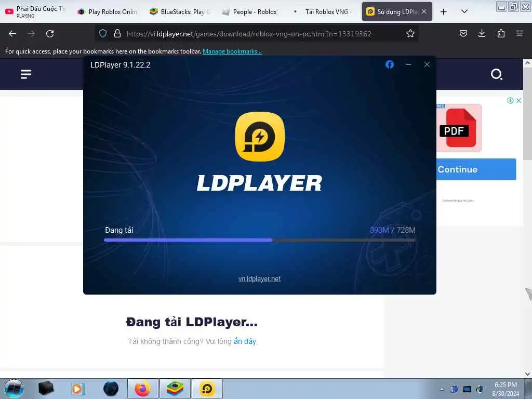Open the ad info icon
This screenshot has width=532, height=399.
(x=510, y=100)
